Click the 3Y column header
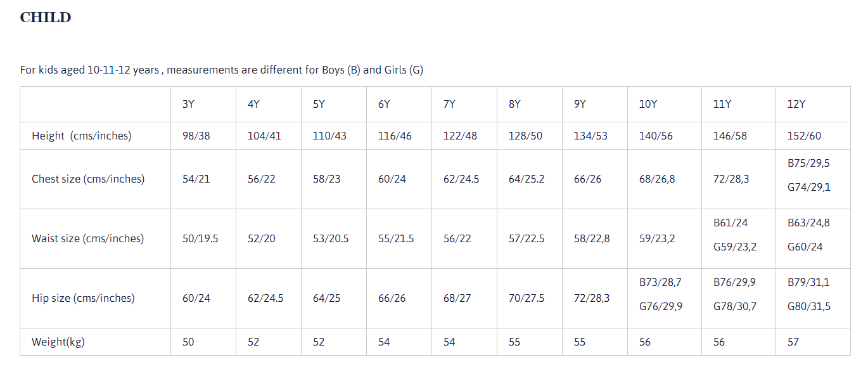The image size is (868, 376). click(x=188, y=104)
